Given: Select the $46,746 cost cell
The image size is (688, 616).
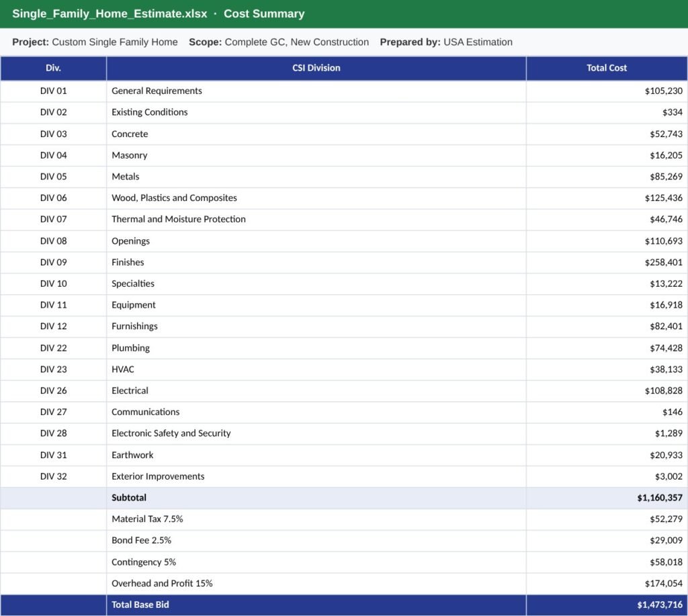Looking at the screenshot, I should coord(607,220).
